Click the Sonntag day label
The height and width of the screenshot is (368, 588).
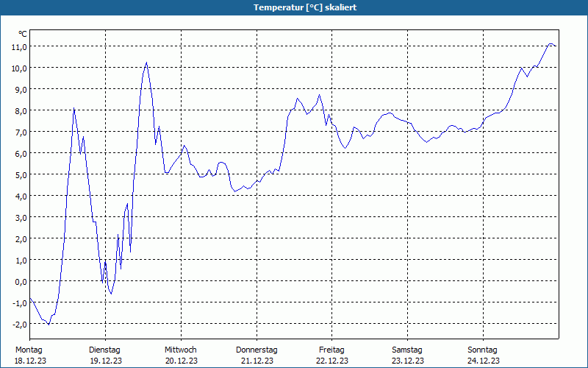coord(482,350)
